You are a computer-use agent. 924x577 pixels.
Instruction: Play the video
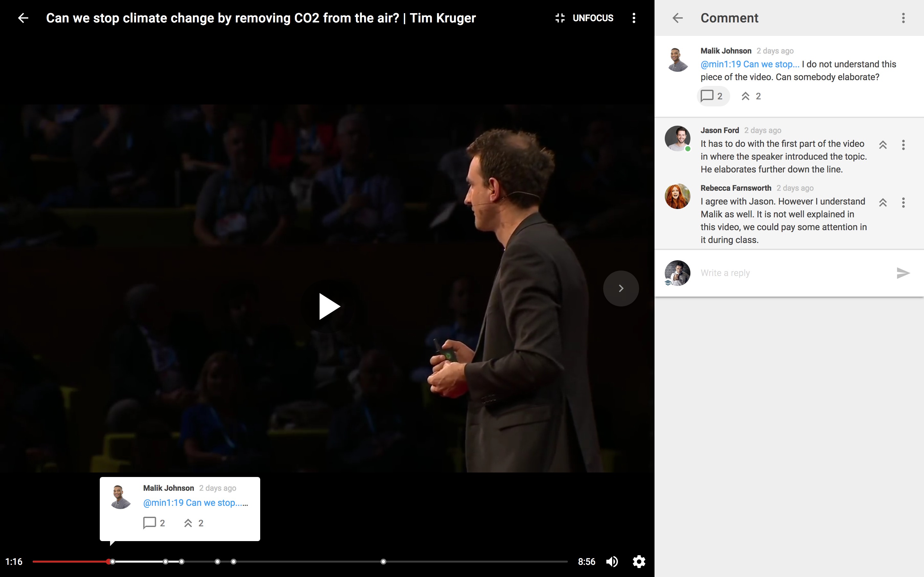[329, 306]
